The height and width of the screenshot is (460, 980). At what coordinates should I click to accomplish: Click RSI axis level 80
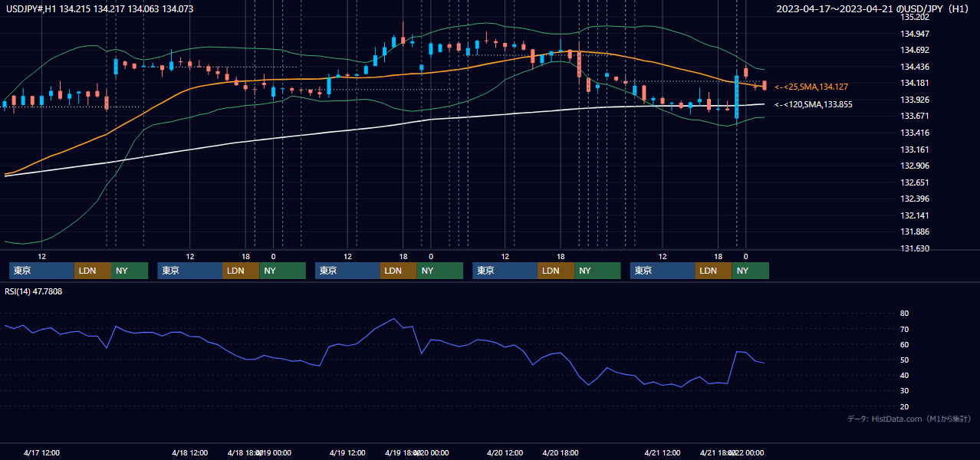905,314
